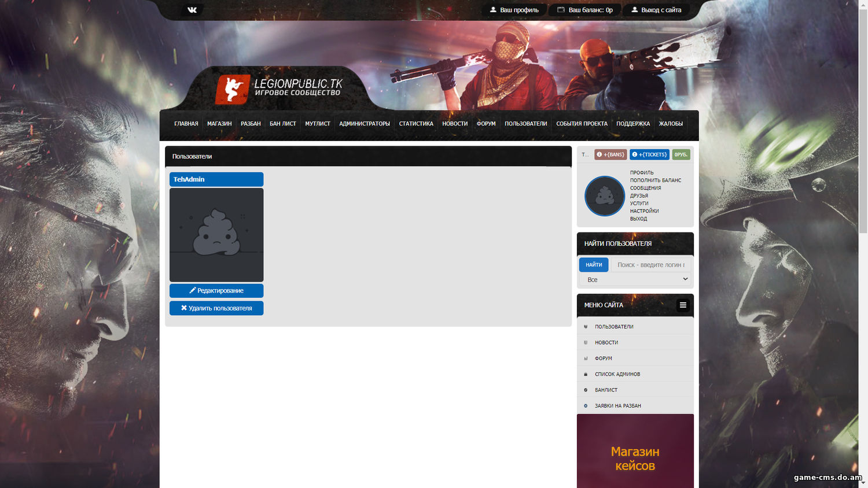Click the icon beside ЗАЯВКИ НА РАЗБАН
The image size is (868, 488).
point(586,406)
